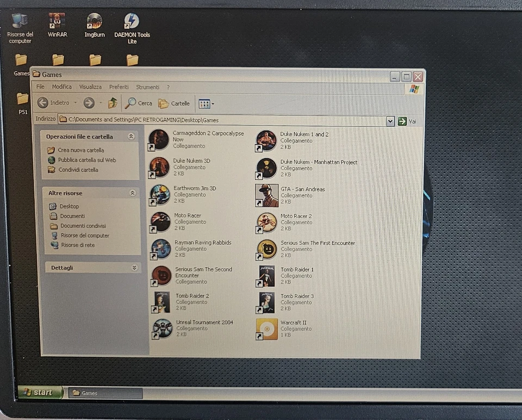Expand the Dettagli panel
This screenshot has width=522, height=420.
[x=134, y=268]
